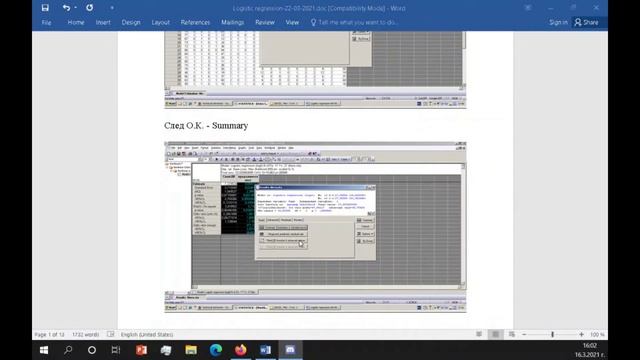
Task: Open the Design ribbon tab
Action: tap(131, 22)
